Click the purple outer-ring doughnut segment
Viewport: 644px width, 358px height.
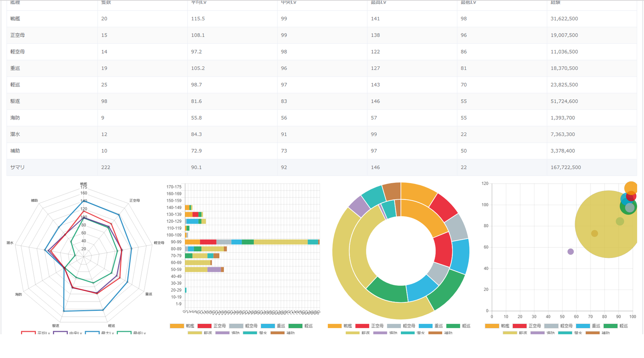359,207
